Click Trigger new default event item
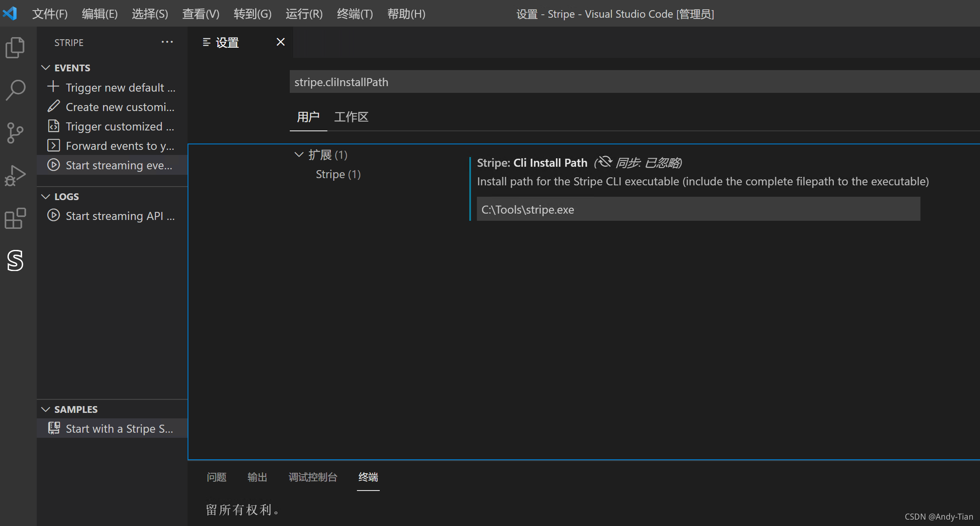This screenshot has height=526, width=980. click(x=120, y=88)
